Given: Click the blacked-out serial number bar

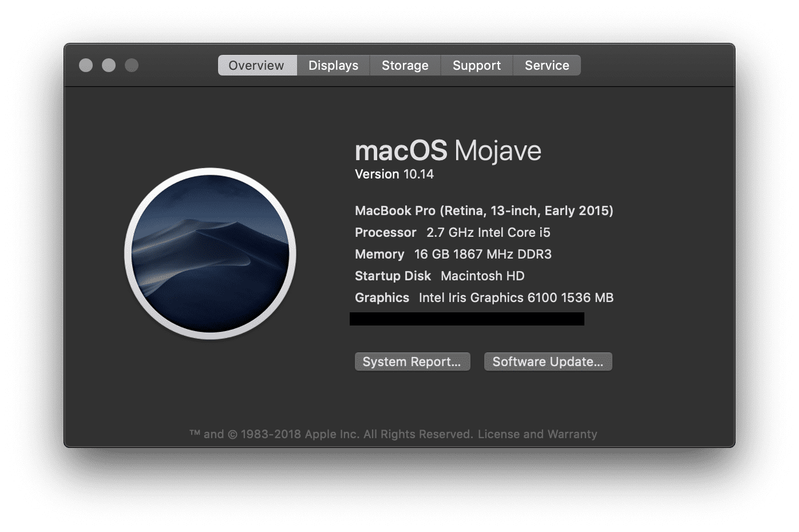Looking at the screenshot, I should pos(466,319).
